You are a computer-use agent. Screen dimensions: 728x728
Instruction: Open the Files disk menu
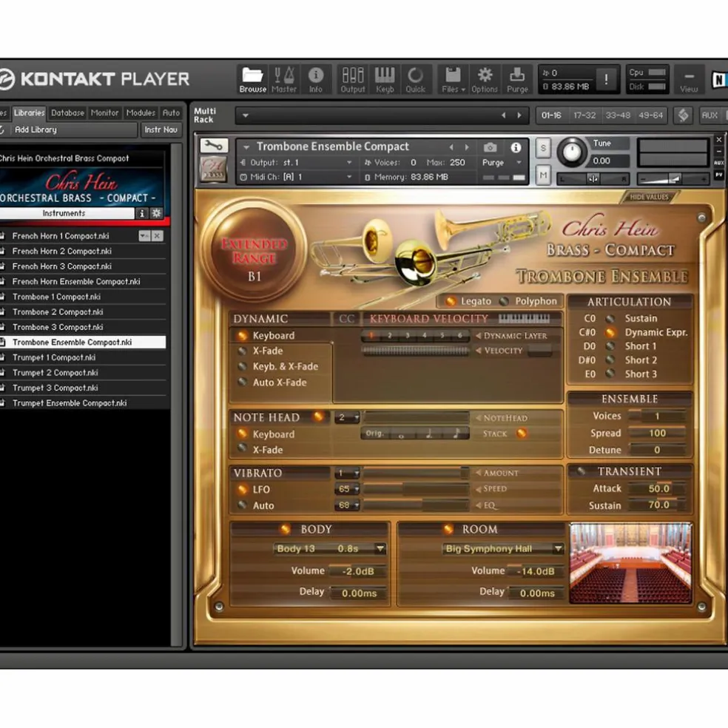(x=453, y=79)
